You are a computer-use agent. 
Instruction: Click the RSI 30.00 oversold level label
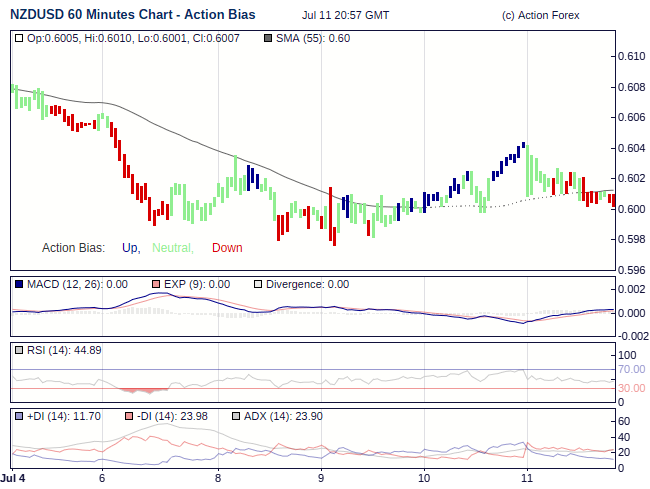coord(631,388)
